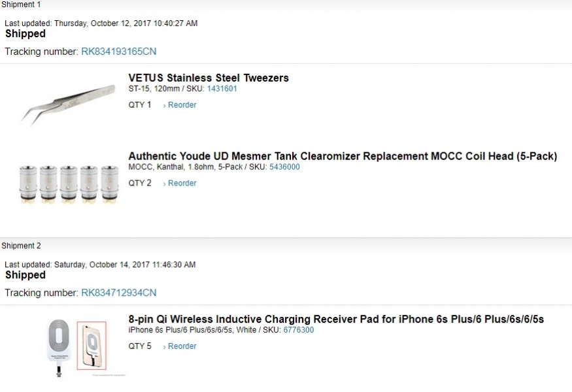Viewport: 572px width, 392px height.
Task: Click the wireless charging receiver thumbnail
Action: coord(76,346)
